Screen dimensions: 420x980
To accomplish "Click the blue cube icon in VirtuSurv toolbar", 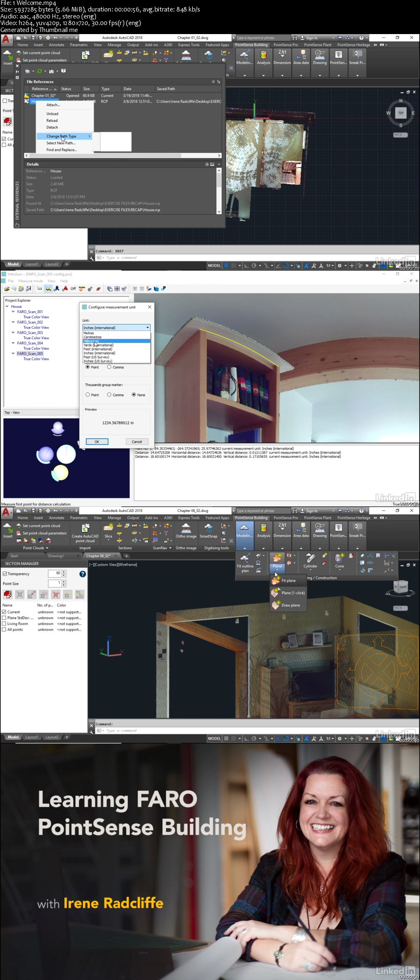I will (156, 289).
